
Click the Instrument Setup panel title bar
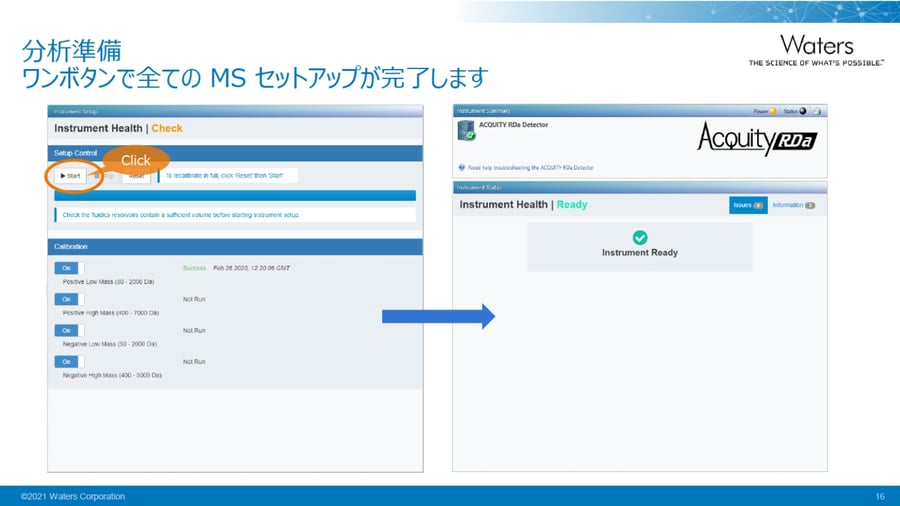(x=235, y=111)
